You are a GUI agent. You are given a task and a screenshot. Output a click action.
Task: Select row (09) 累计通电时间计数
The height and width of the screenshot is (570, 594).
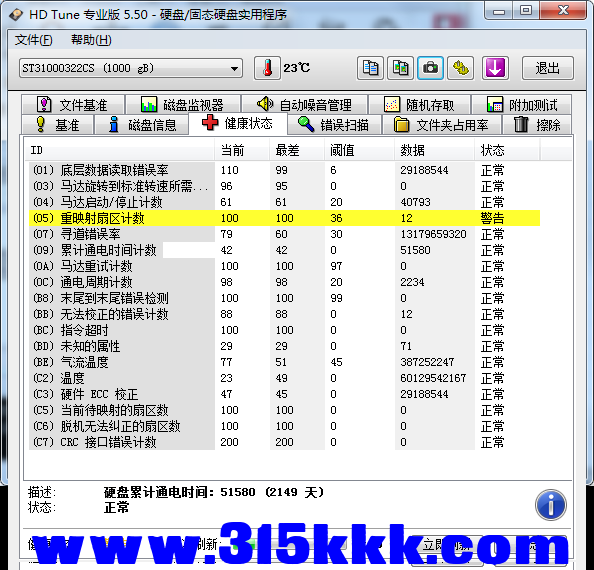pos(284,250)
